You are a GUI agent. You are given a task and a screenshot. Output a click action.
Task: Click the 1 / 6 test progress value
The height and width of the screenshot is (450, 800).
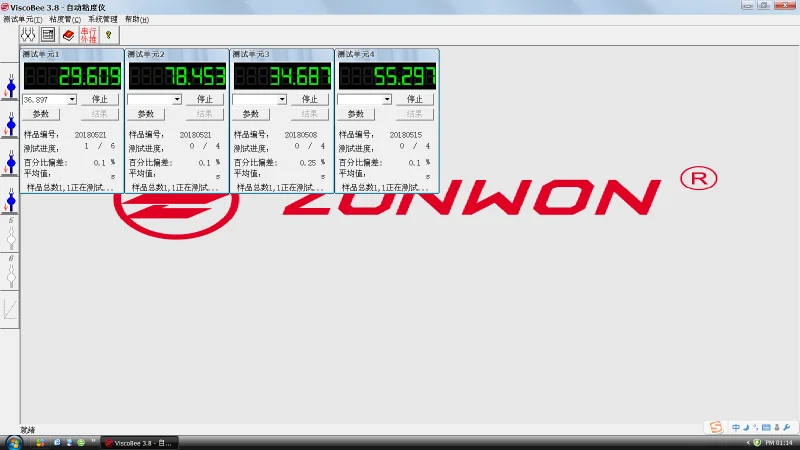point(99,146)
